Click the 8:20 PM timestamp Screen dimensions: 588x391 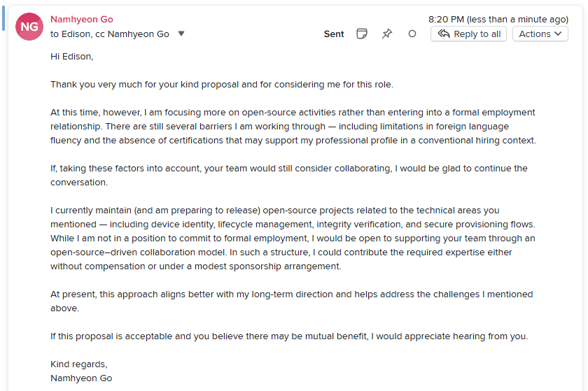498,20
